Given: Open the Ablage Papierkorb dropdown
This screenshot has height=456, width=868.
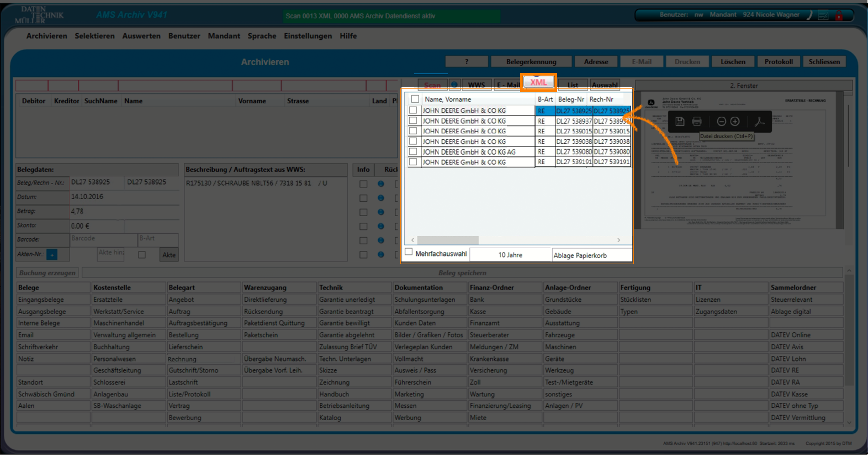Looking at the screenshot, I should [591, 255].
